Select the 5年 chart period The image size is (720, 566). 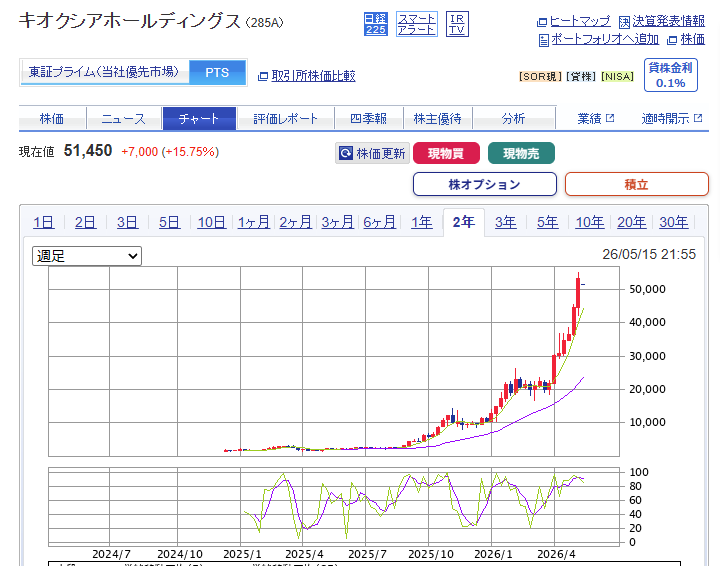548,222
